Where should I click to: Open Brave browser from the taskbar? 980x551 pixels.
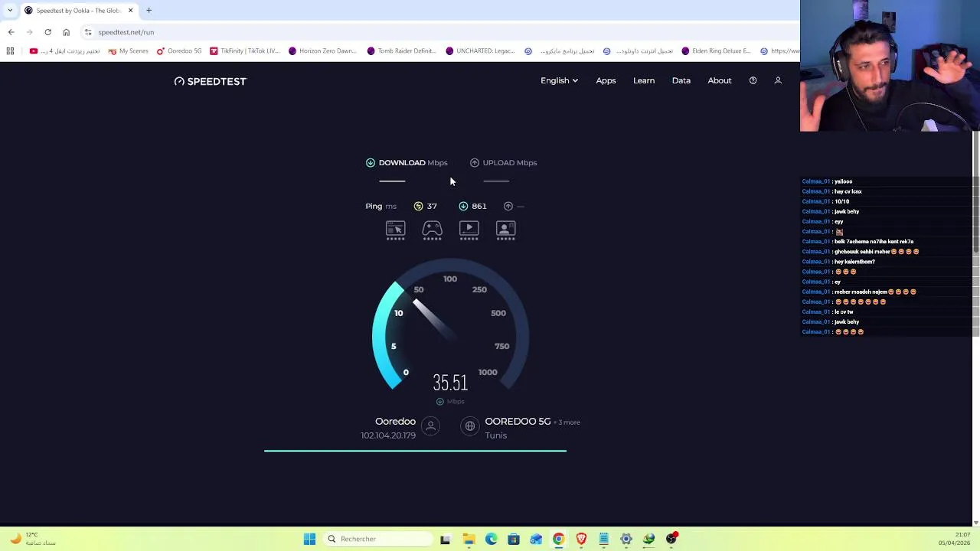point(581,539)
